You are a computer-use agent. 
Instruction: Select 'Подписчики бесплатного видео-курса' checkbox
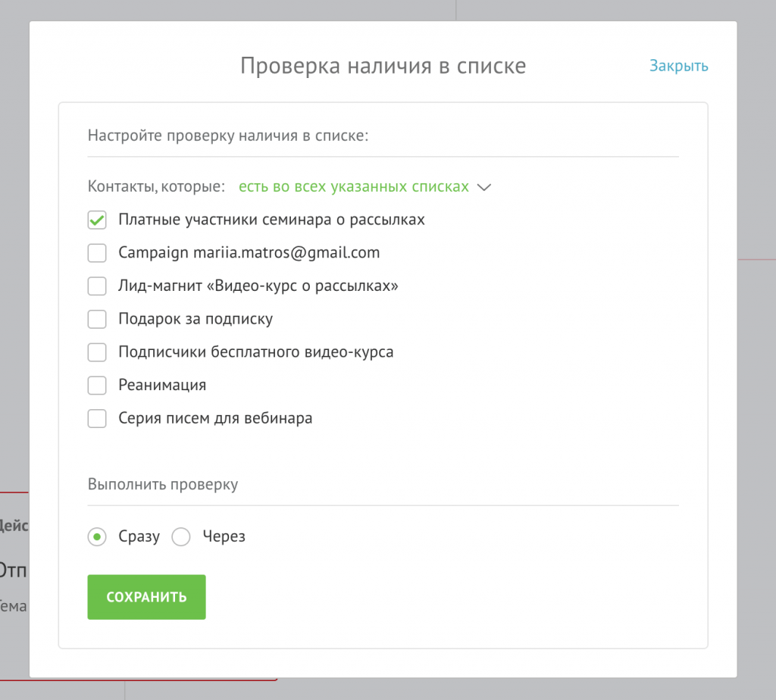(97, 352)
